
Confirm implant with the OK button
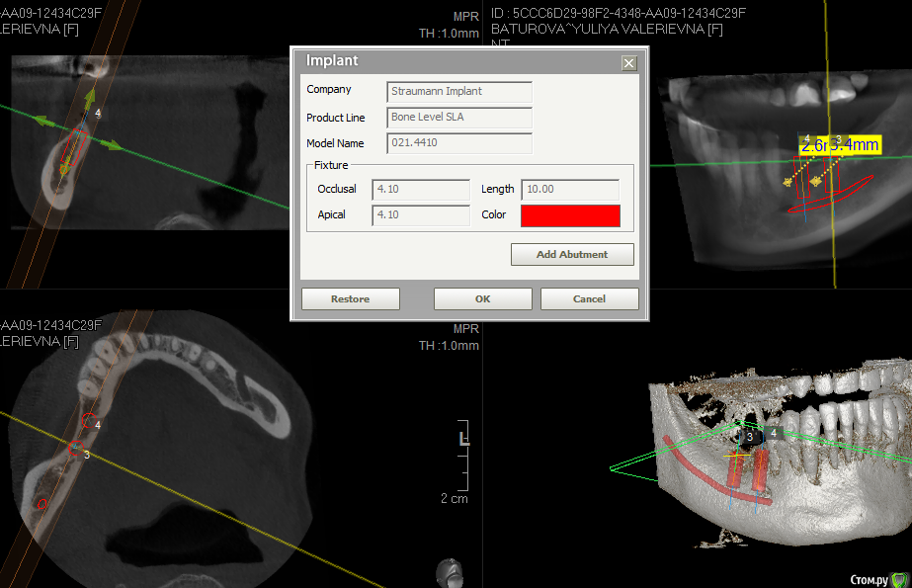482,298
